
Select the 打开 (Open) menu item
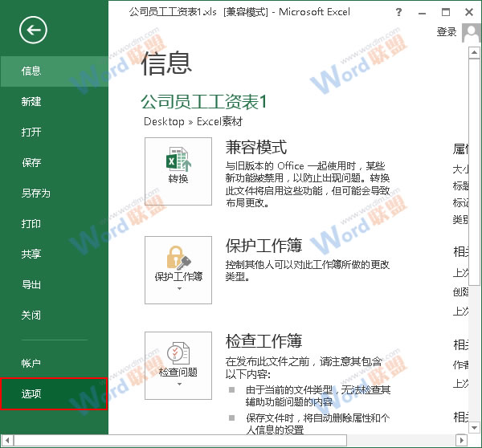coord(54,132)
